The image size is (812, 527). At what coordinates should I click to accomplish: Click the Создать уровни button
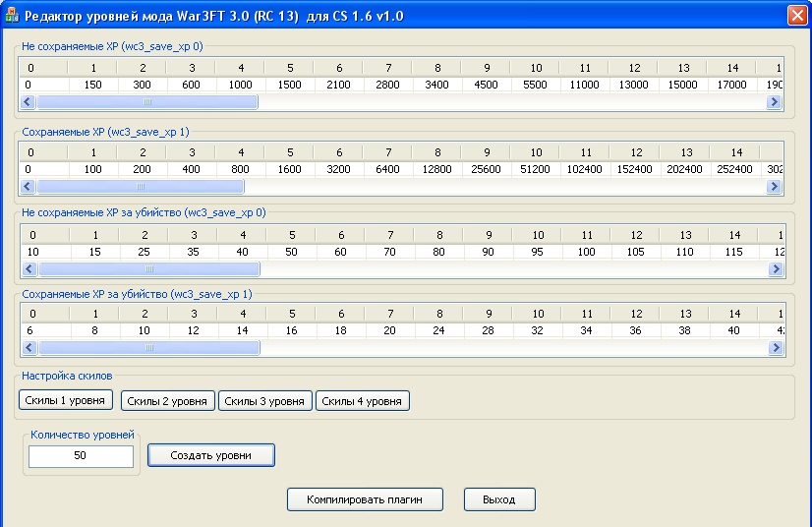pos(210,455)
